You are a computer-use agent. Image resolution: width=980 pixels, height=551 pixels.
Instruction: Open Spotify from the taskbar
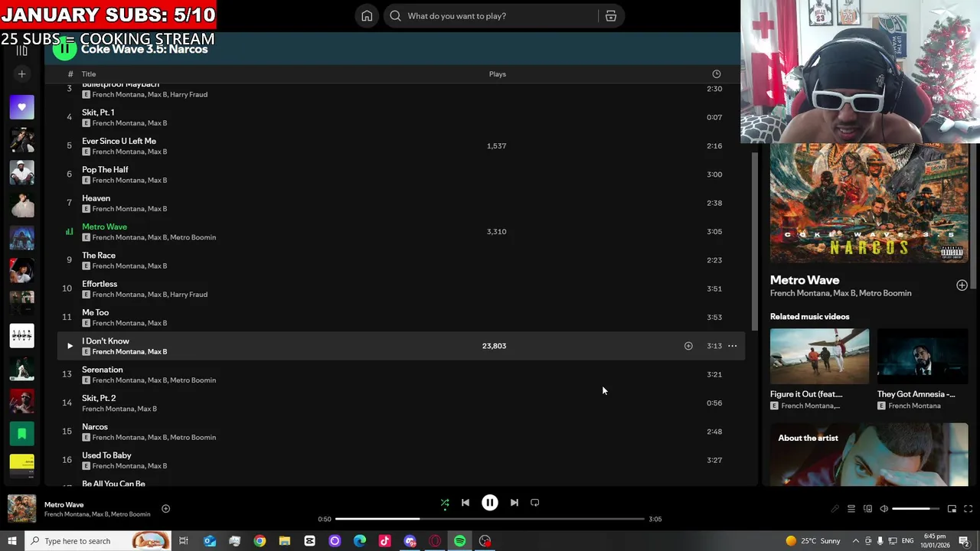click(x=459, y=541)
